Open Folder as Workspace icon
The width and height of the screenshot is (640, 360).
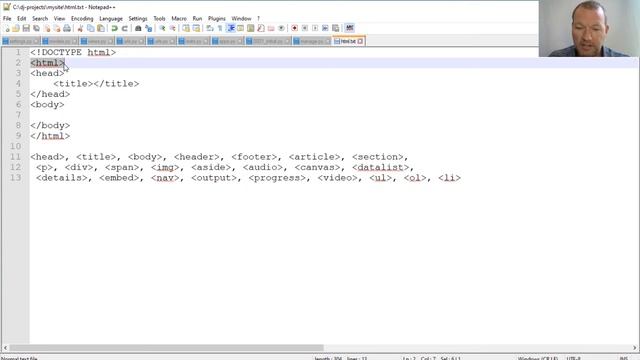(271, 28)
